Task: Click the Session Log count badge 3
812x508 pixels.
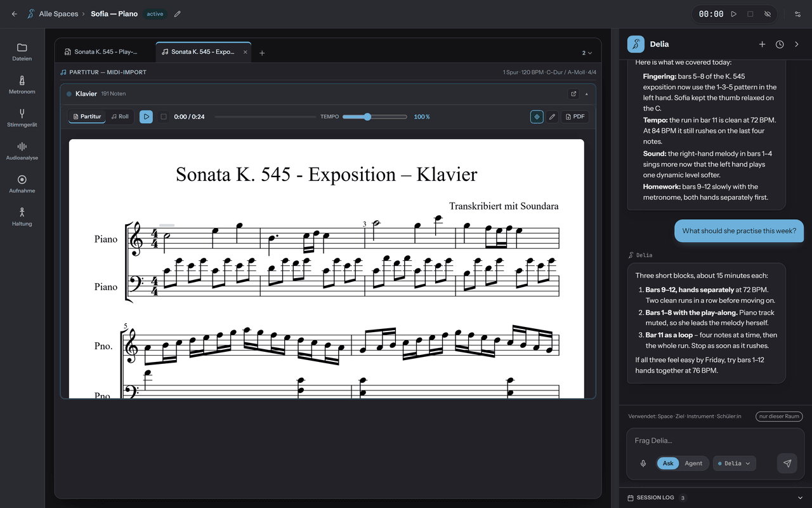Action: (683, 498)
